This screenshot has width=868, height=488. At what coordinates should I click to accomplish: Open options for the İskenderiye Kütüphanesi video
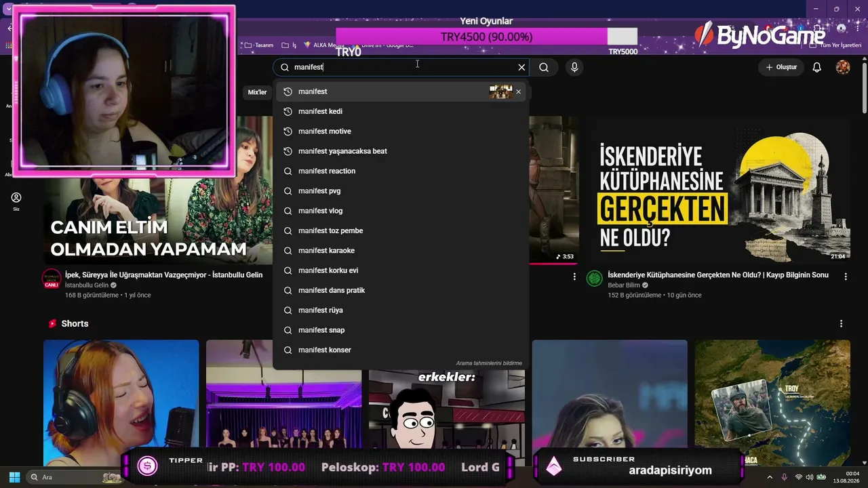tap(846, 277)
